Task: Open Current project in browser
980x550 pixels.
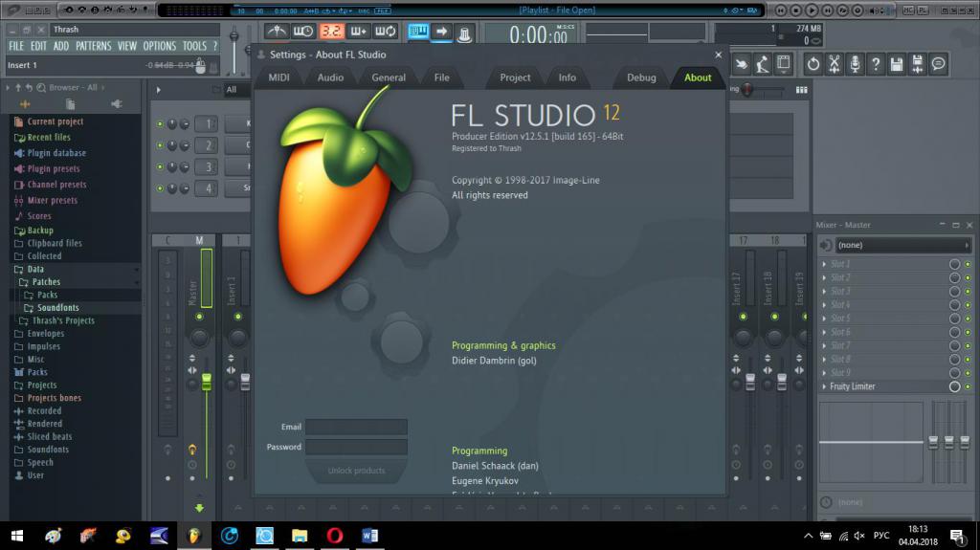Action: [55, 121]
